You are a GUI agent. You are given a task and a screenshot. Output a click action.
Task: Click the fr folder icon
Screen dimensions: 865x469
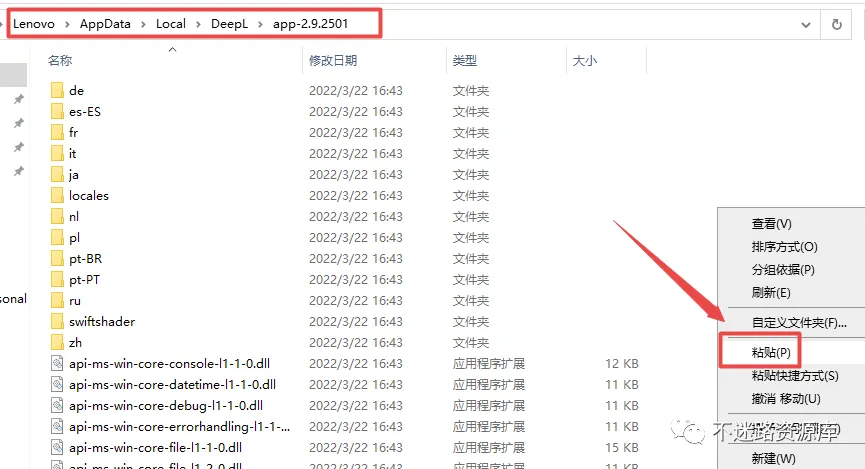pyautogui.click(x=57, y=132)
